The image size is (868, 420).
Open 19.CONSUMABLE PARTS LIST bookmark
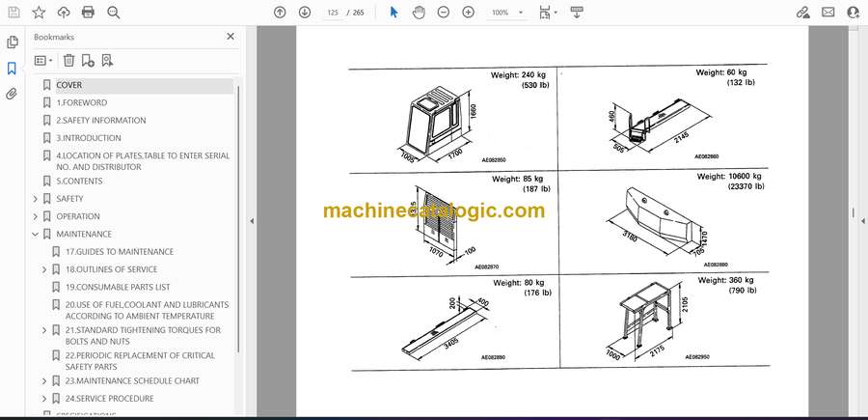pyautogui.click(x=118, y=287)
